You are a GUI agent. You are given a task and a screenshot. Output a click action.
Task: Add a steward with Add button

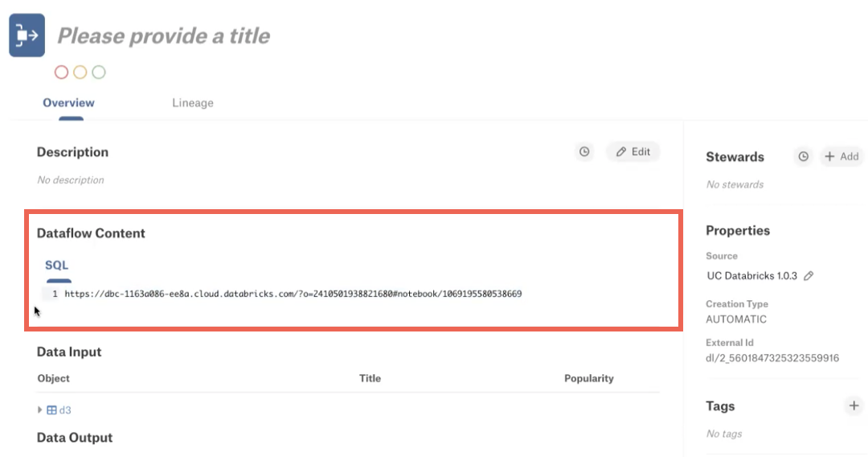(x=841, y=157)
